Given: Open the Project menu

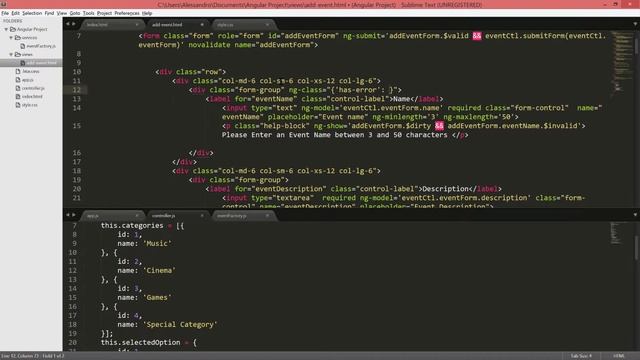Looking at the screenshot, I should (x=104, y=13).
